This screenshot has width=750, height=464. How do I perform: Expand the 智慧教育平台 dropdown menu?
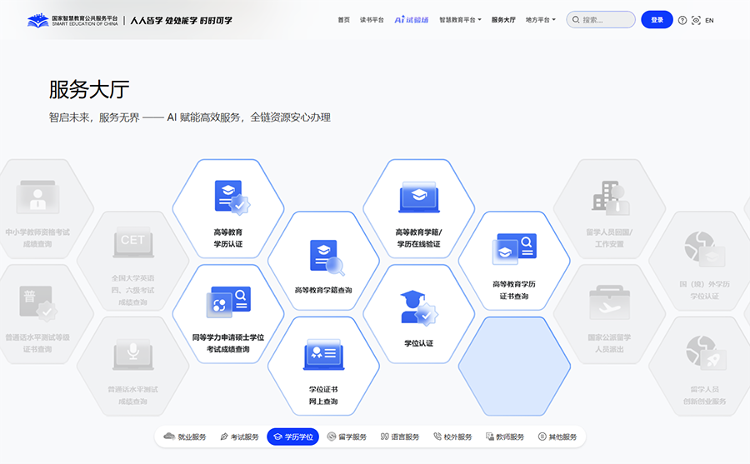pyautogui.click(x=459, y=19)
